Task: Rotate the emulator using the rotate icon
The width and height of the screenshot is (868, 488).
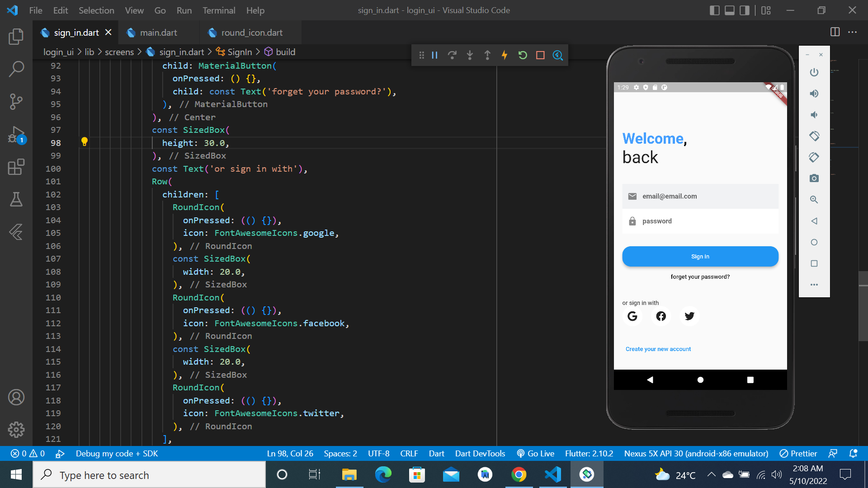Action: pos(814,136)
